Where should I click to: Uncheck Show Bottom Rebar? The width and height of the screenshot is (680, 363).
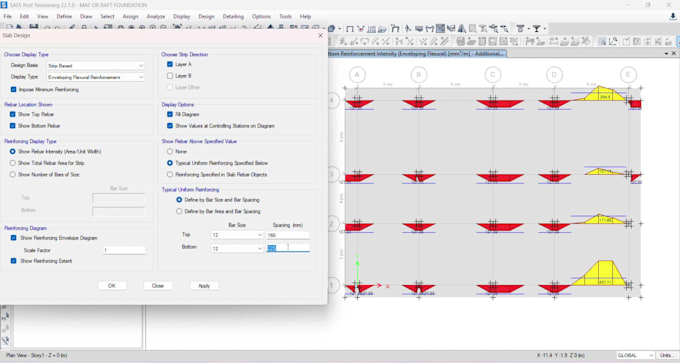[13, 126]
